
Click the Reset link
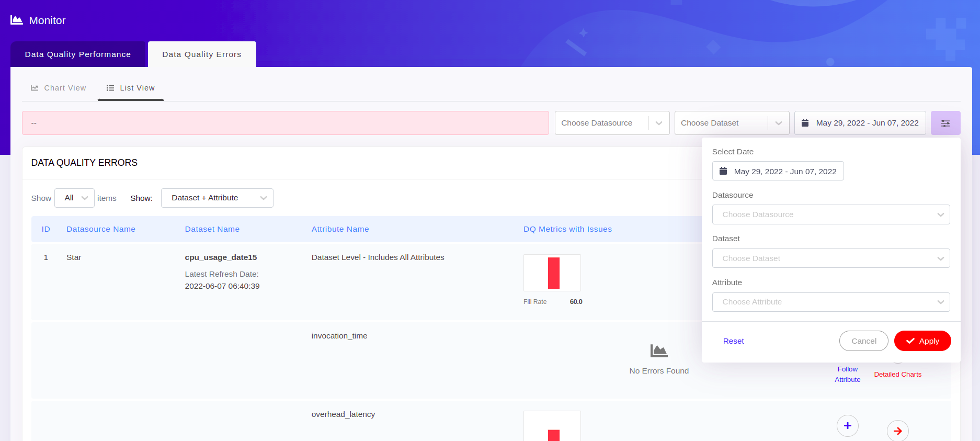733,341
